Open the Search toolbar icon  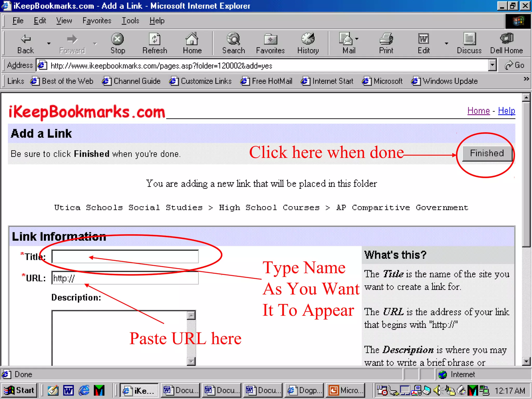click(234, 43)
